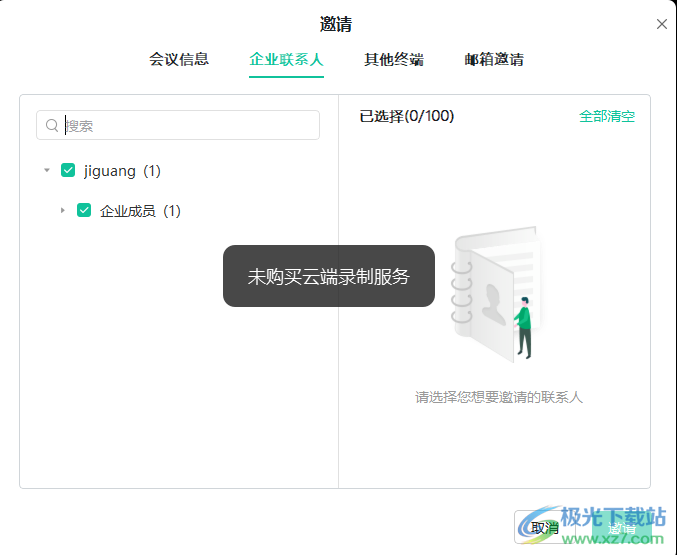Select the 企业联系人 tab

tap(286, 59)
